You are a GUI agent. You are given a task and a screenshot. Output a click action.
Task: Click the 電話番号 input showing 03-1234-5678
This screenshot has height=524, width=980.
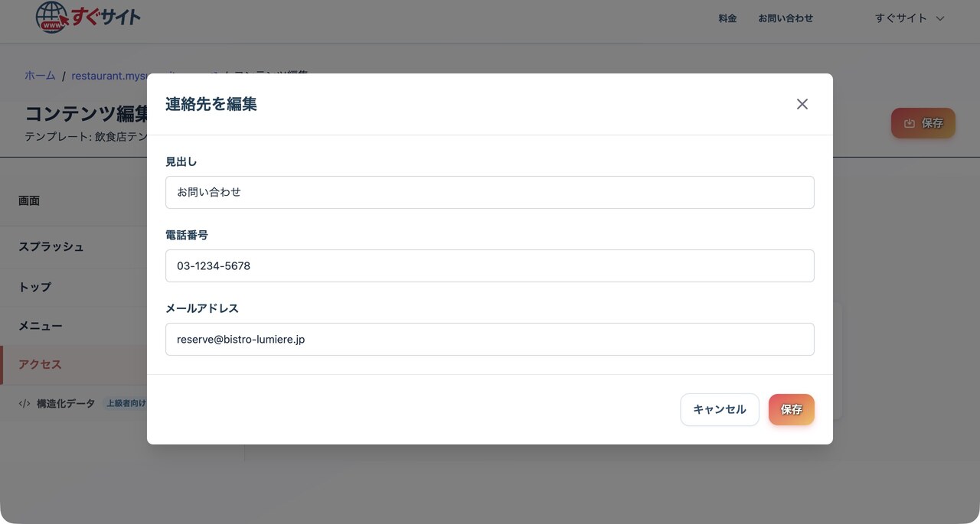tap(490, 265)
